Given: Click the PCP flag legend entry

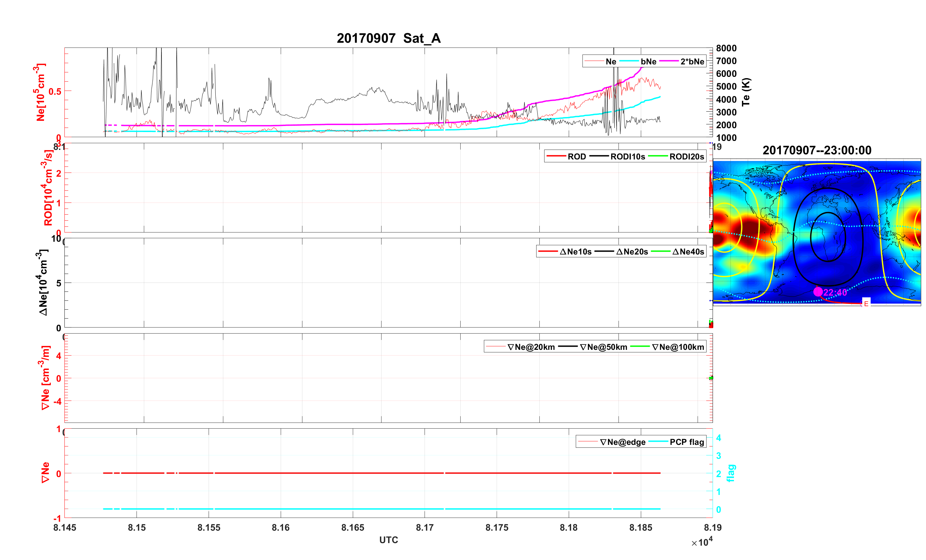Looking at the screenshot, I should coord(687,442).
